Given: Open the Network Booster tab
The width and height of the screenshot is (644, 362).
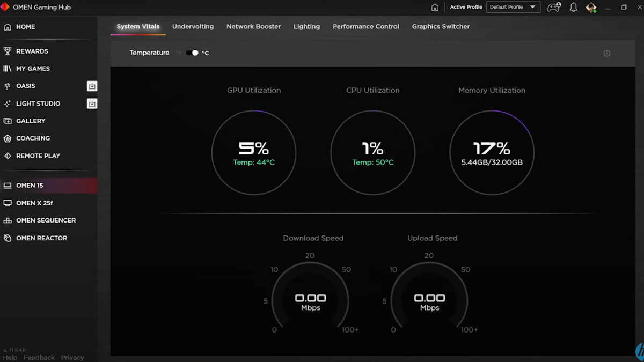Looking at the screenshot, I should (253, 26).
